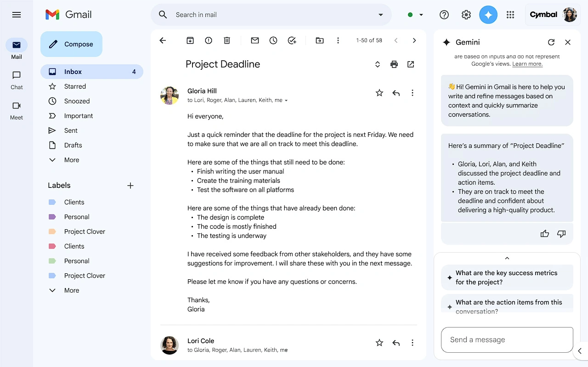The height and width of the screenshot is (367, 588).
Task: Open the Help question mark icon
Action: click(x=444, y=15)
